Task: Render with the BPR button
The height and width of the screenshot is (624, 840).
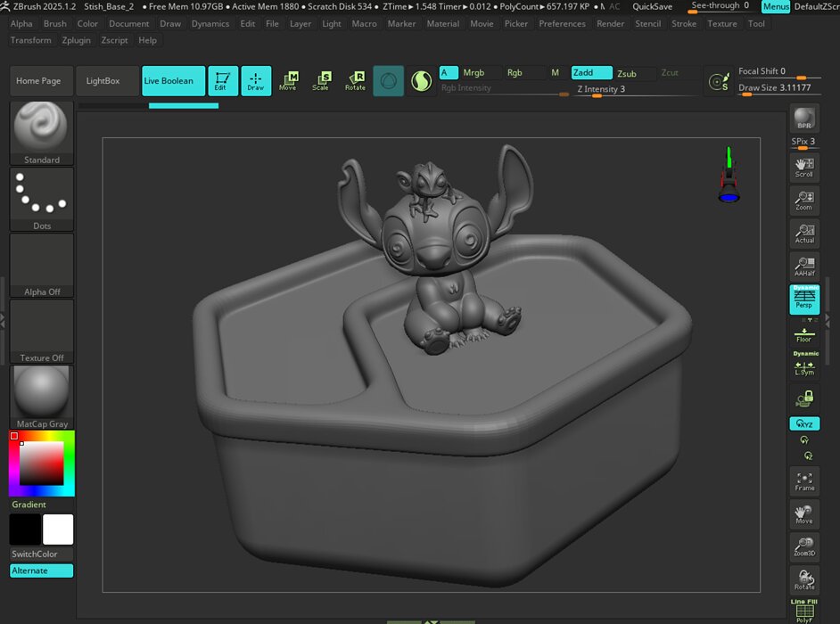Action: [x=804, y=119]
